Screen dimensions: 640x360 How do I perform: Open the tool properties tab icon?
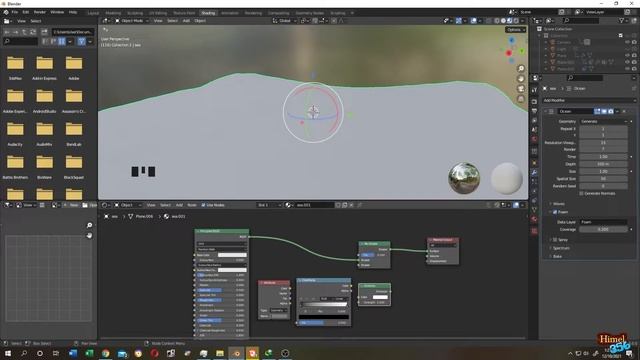click(534, 89)
